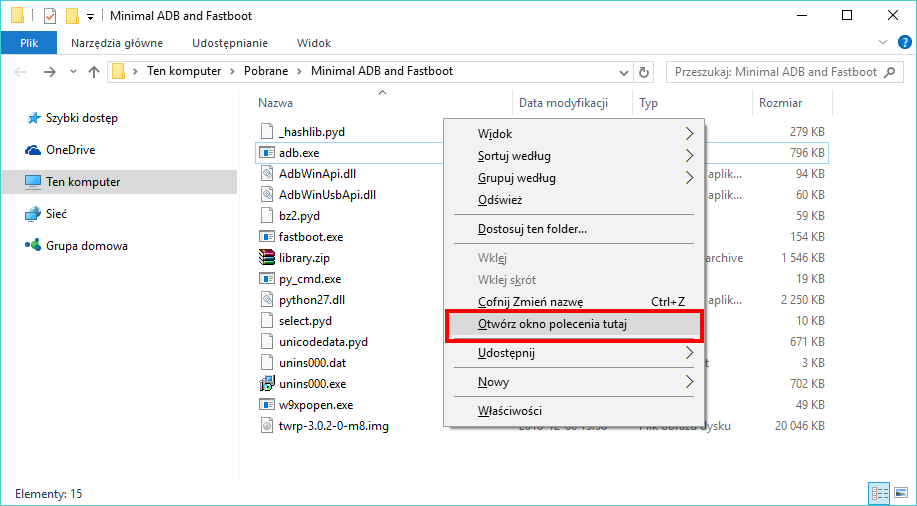917x506 pixels.
Task: Select the python27.dll file icon
Action: coord(267,300)
